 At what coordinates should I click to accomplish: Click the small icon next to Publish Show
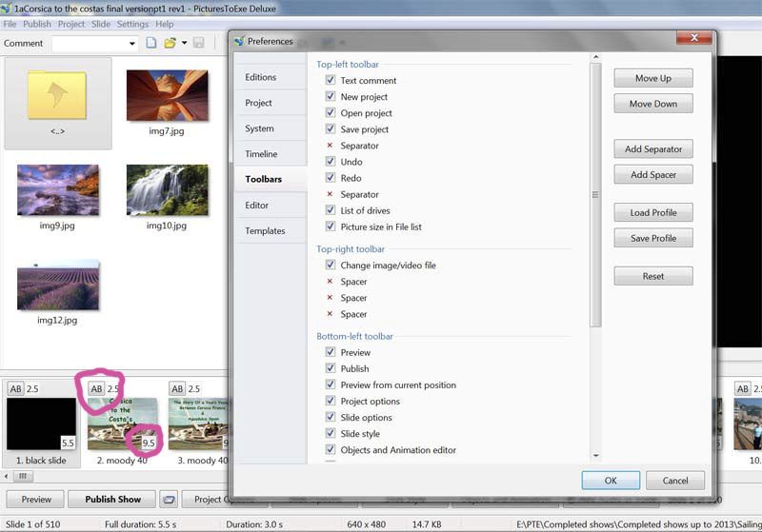point(168,499)
